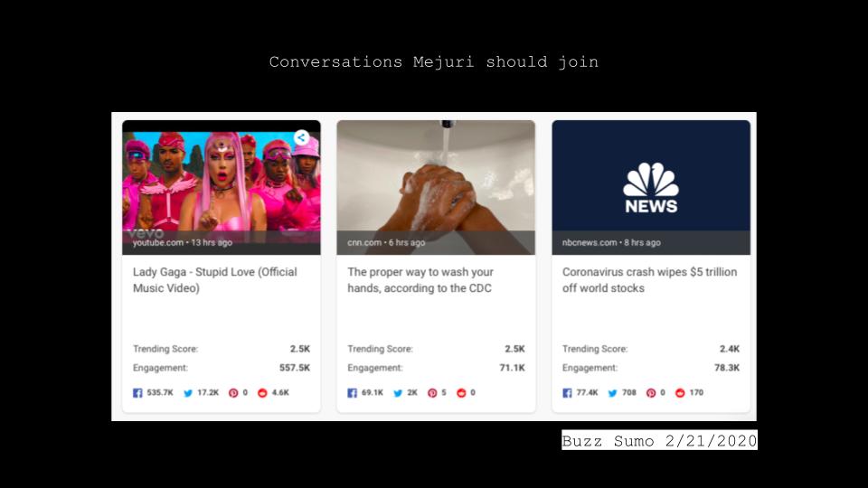
Task: Open the hand washing thumbnail image
Action: tap(436, 187)
